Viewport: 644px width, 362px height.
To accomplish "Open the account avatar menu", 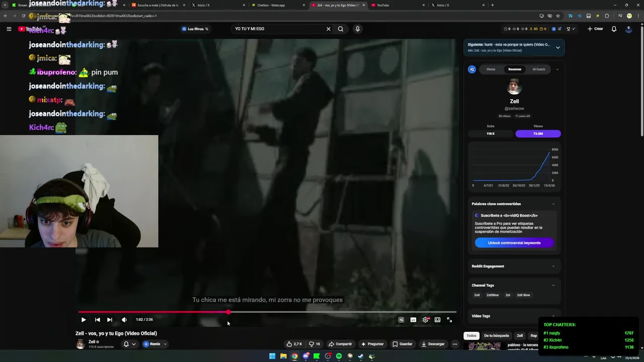I will [x=628, y=29].
